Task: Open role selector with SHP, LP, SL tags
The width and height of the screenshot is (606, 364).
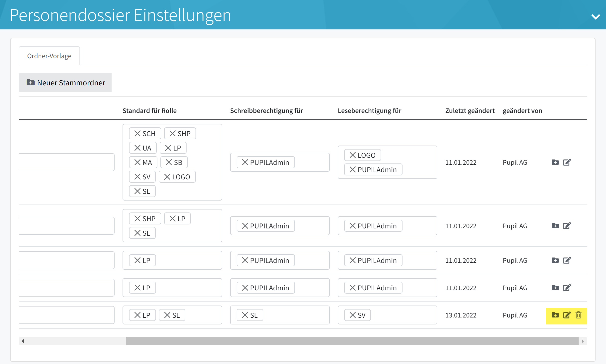Action: click(172, 226)
